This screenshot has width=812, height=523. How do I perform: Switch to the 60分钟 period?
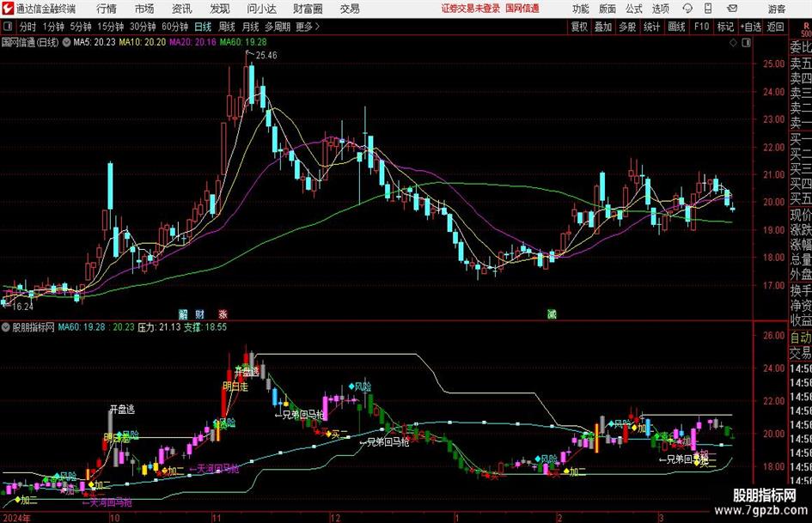[x=174, y=27]
